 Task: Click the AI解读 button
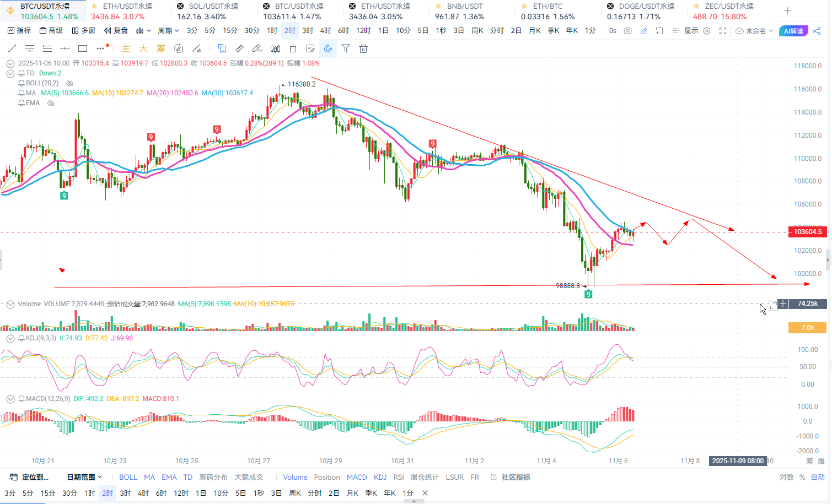793,31
